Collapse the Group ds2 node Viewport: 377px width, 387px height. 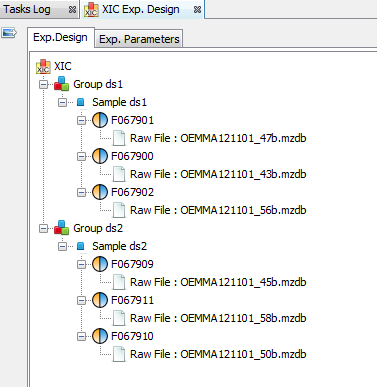coord(43,228)
